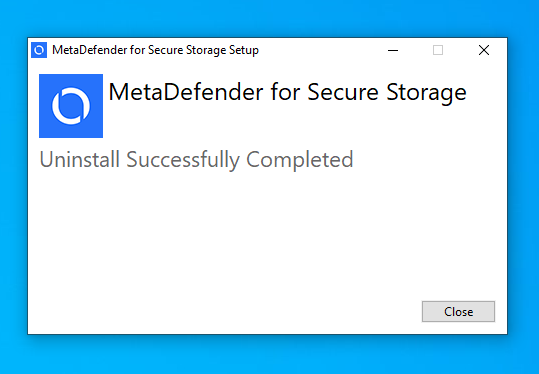The image size is (539, 374).
Task: Select the word 'Completed' in status text
Action: point(299,160)
